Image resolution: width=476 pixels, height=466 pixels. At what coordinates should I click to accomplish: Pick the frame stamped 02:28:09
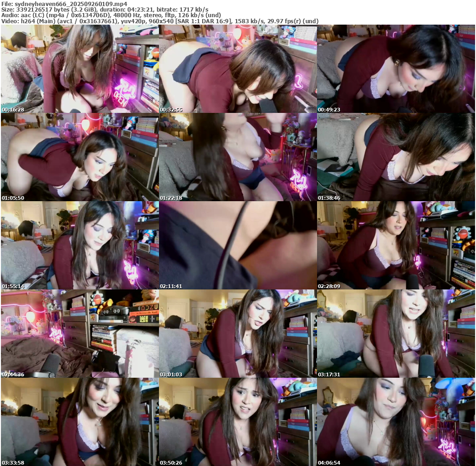tap(396, 245)
